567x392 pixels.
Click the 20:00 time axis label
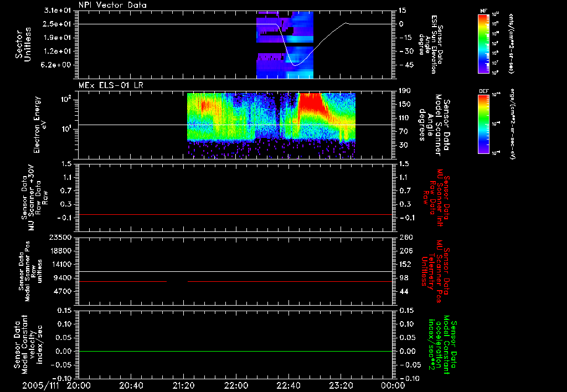pos(79,385)
